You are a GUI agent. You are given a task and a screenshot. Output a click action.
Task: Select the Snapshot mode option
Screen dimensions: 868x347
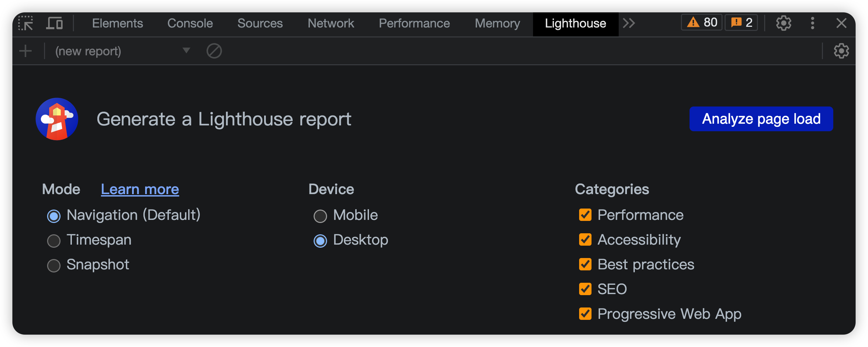(54, 266)
